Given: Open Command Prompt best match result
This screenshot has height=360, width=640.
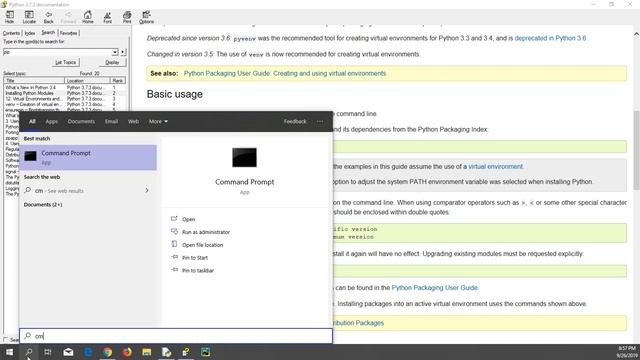Looking at the screenshot, I should [88, 158].
